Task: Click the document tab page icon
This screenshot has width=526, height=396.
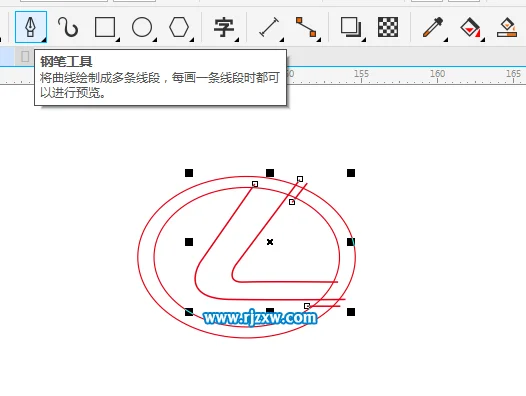Action: point(25,56)
